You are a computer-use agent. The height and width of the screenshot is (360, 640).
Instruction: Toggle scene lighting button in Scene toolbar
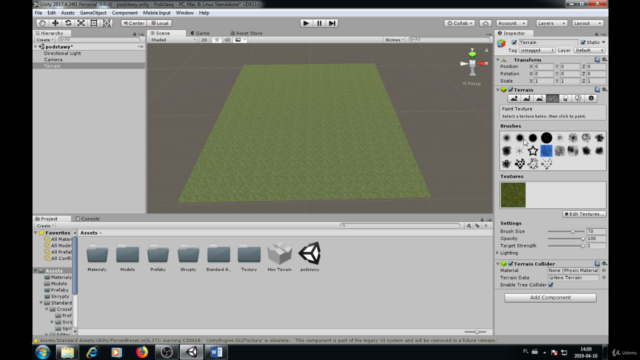pos(217,40)
